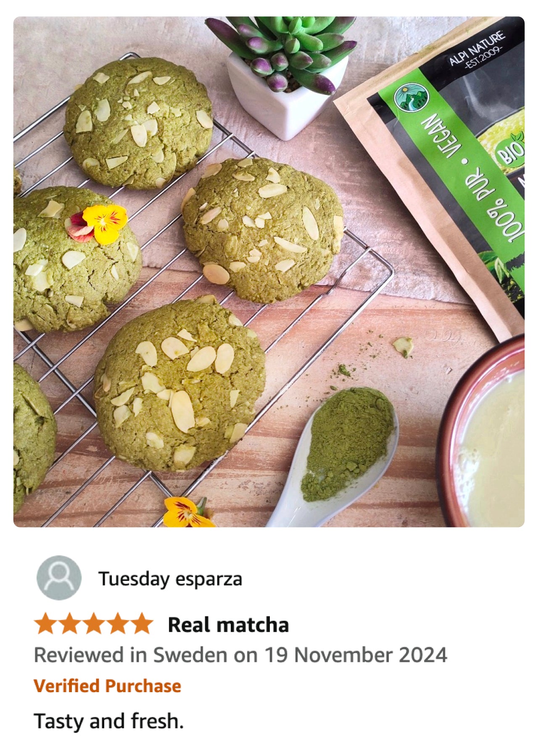Click the fifth orange rating star
Viewport: 538px width, 756px height.
coord(142,624)
